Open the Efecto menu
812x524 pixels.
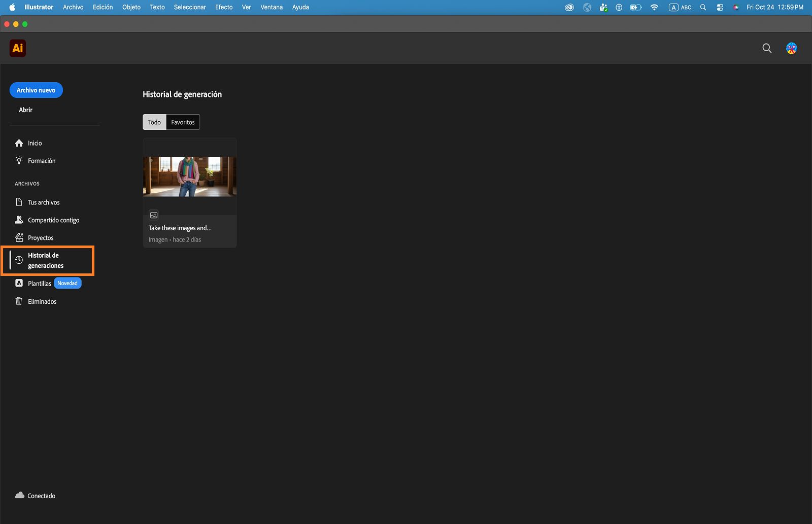(x=223, y=7)
